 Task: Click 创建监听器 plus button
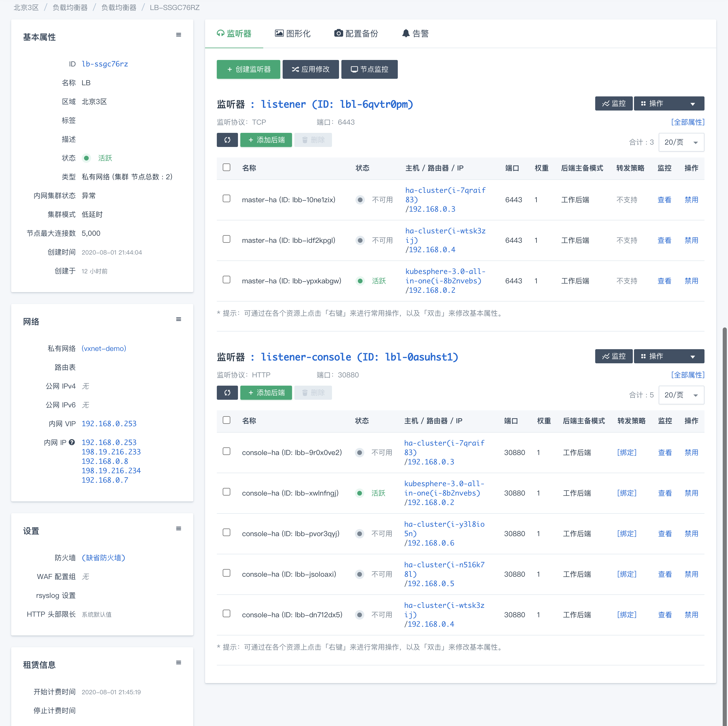click(248, 69)
